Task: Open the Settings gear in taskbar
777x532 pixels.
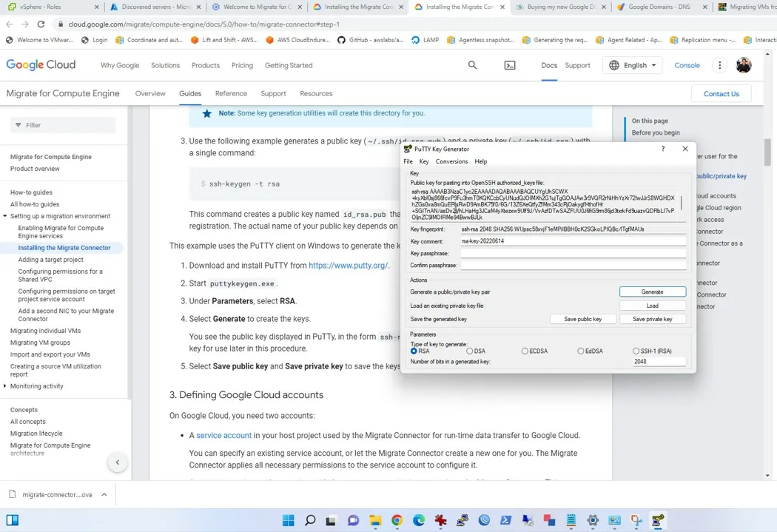Action: [593, 520]
